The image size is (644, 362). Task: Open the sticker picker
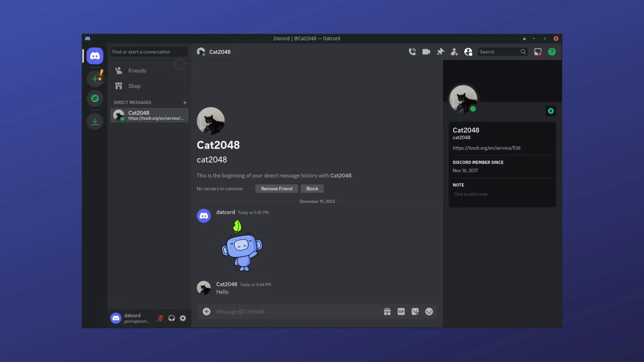(x=415, y=311)
